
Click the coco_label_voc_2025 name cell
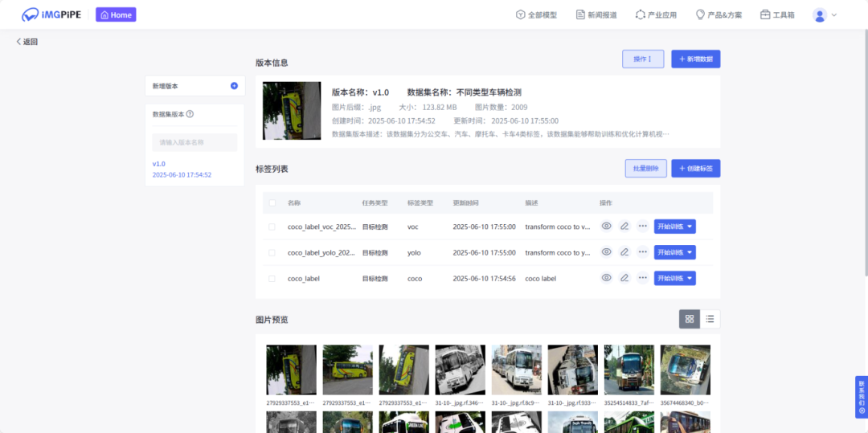(x=321, y=227)
